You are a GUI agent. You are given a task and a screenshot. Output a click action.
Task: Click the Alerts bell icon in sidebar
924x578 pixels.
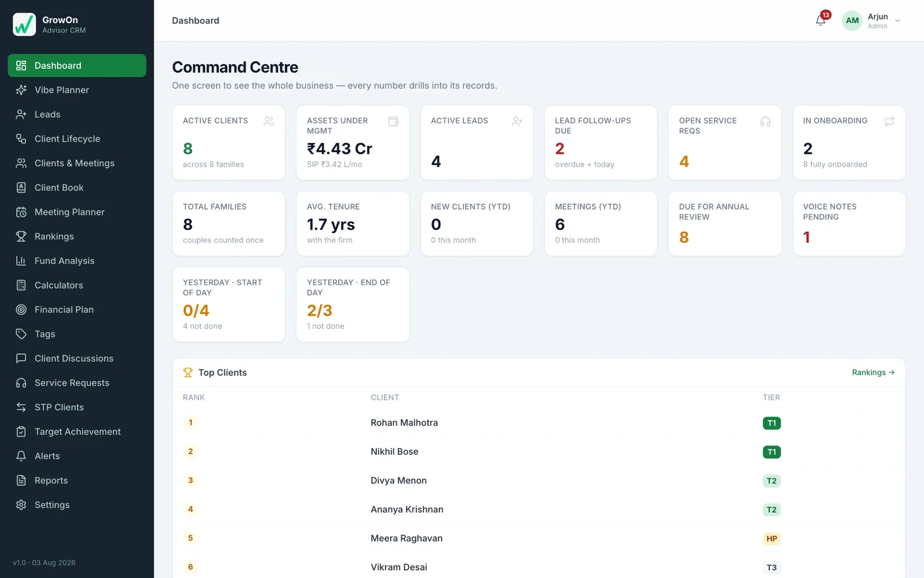coord(21,456)
